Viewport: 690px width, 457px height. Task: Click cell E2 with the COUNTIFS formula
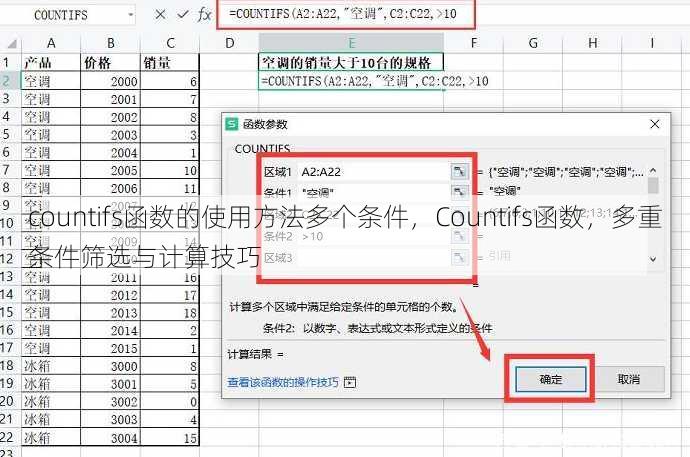tap(351, 81)
